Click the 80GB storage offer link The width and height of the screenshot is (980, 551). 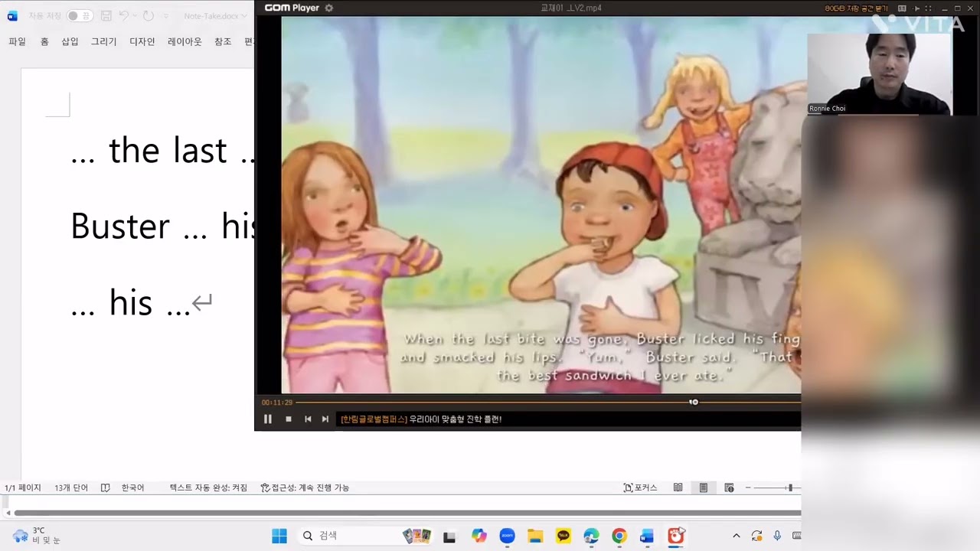coord(856,8)
